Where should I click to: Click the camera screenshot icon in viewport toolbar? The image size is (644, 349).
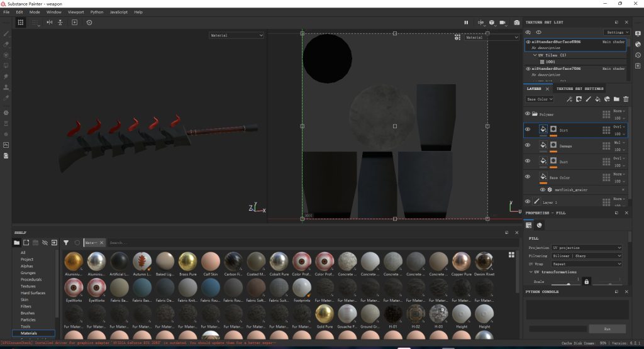[x=517, y=23]
